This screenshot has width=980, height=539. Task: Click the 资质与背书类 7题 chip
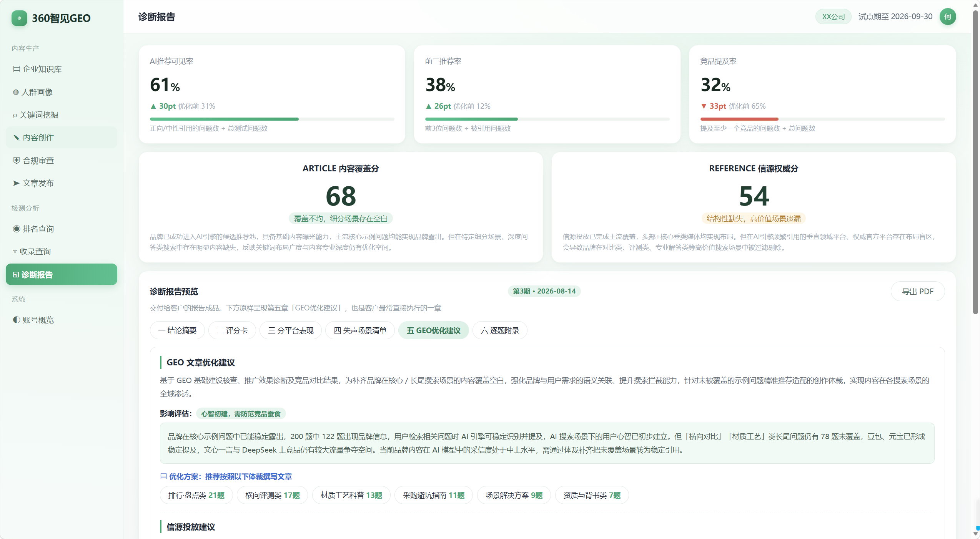coord(592,495)
